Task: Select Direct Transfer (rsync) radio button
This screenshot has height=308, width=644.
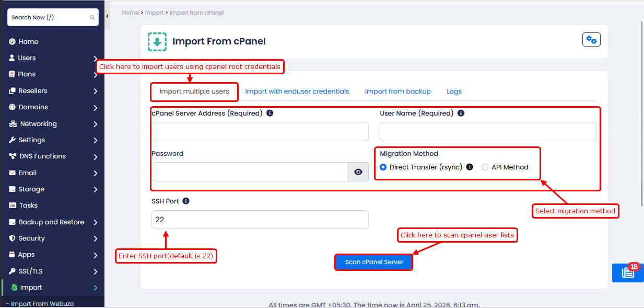Action: point(383,167)
